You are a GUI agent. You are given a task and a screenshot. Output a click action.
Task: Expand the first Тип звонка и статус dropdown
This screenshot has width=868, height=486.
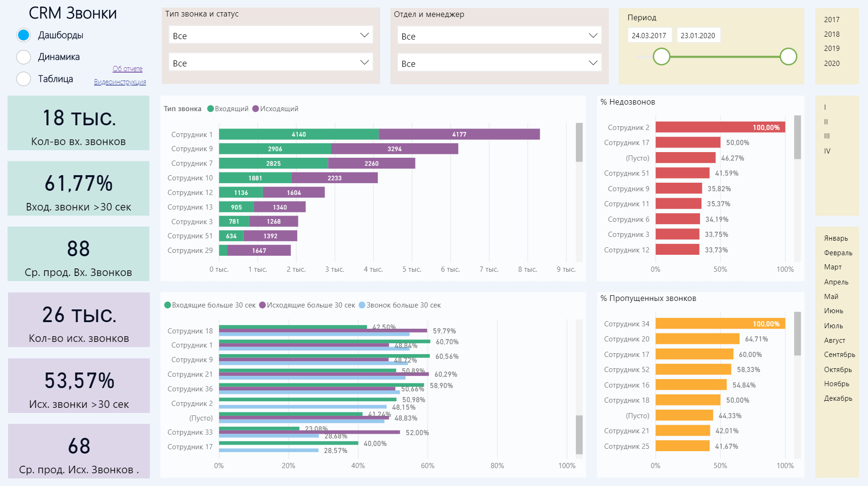[271, 36]
